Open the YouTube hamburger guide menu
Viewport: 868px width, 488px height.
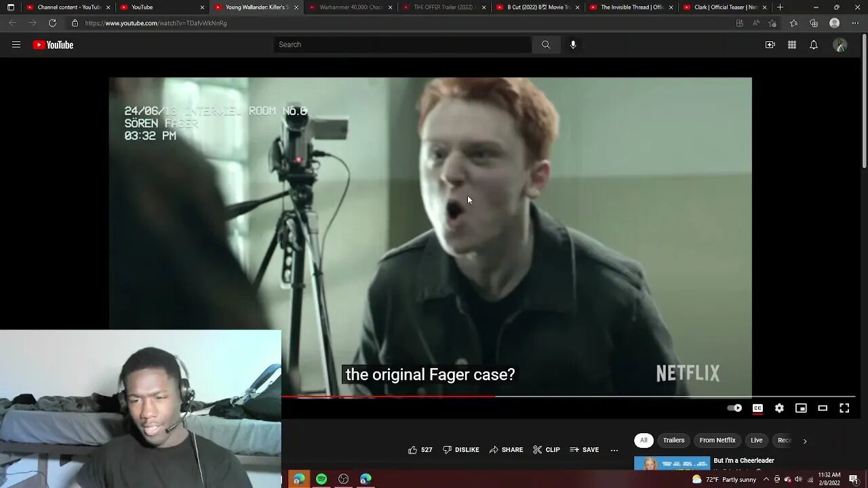[16, 45]
